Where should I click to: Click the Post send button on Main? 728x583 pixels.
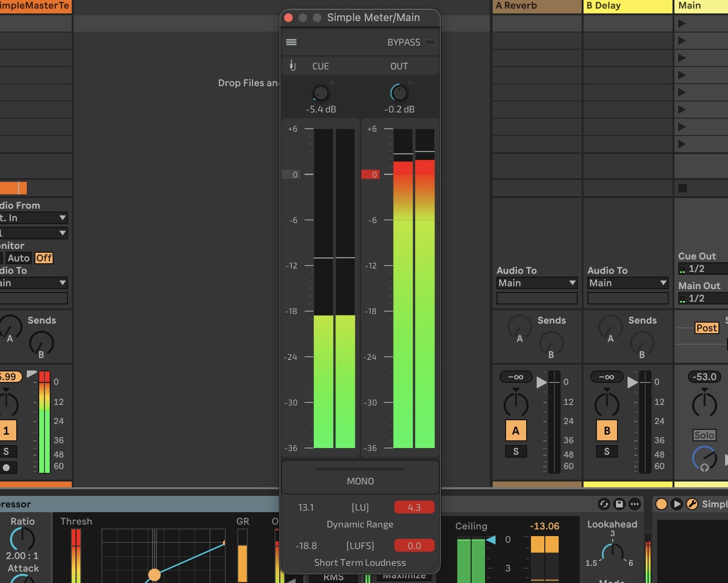[706, 328]
